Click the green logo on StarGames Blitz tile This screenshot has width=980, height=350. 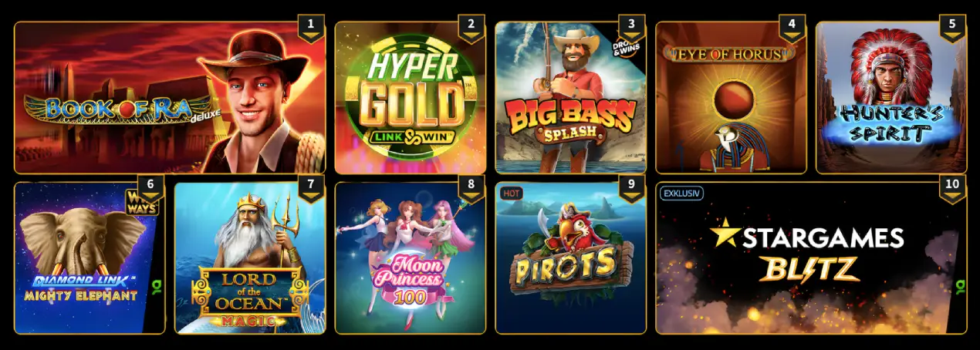[961, 287]
